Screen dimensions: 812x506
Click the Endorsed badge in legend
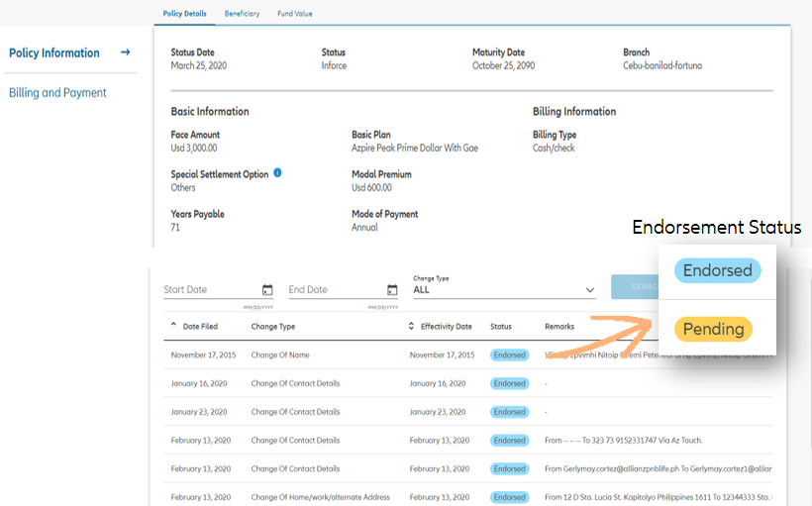717,270
